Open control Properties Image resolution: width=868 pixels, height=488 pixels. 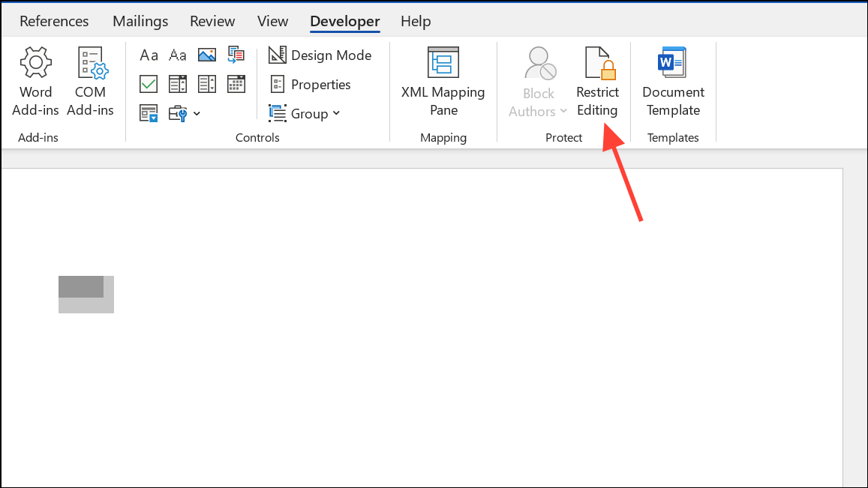[311, 84]
